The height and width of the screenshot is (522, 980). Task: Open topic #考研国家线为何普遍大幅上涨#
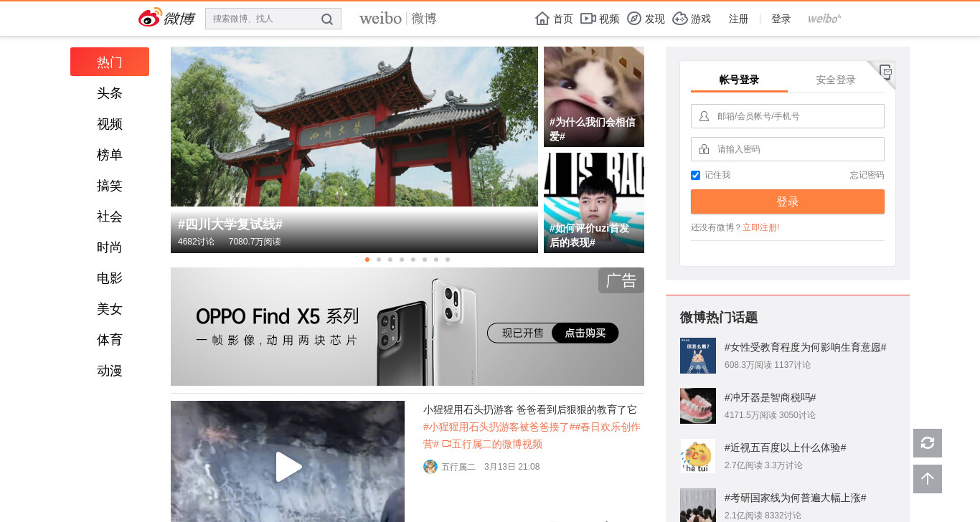tap(795, 498)
